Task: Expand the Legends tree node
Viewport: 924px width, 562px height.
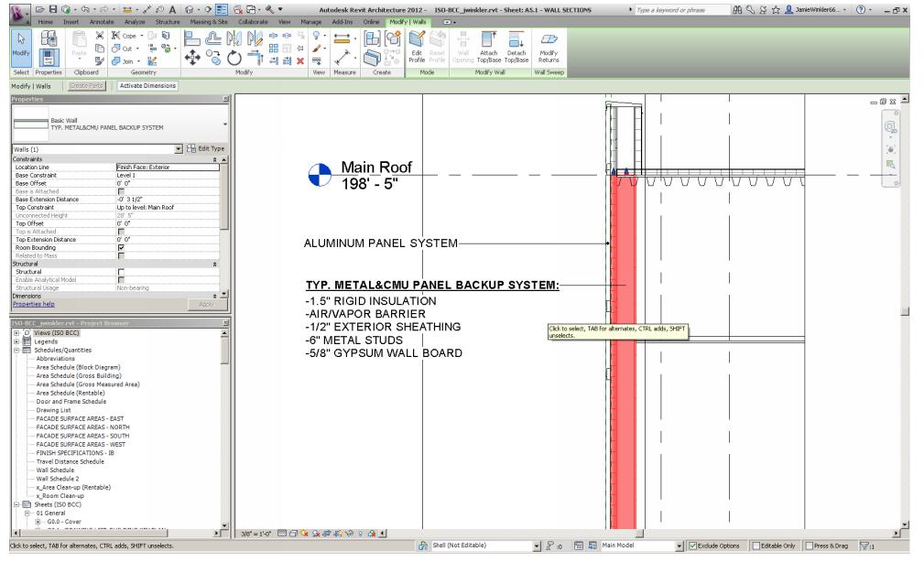Action: [16, 341]
